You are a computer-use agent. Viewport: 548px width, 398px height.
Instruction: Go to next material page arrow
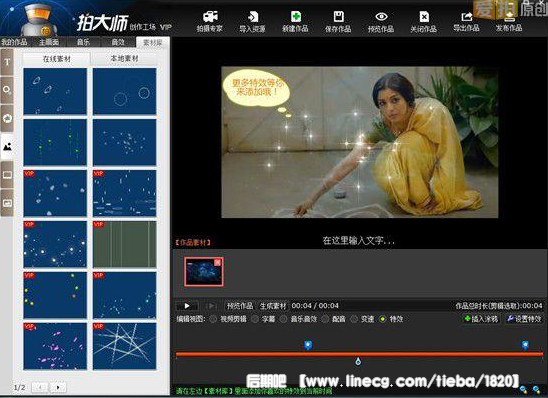[58, 387]
